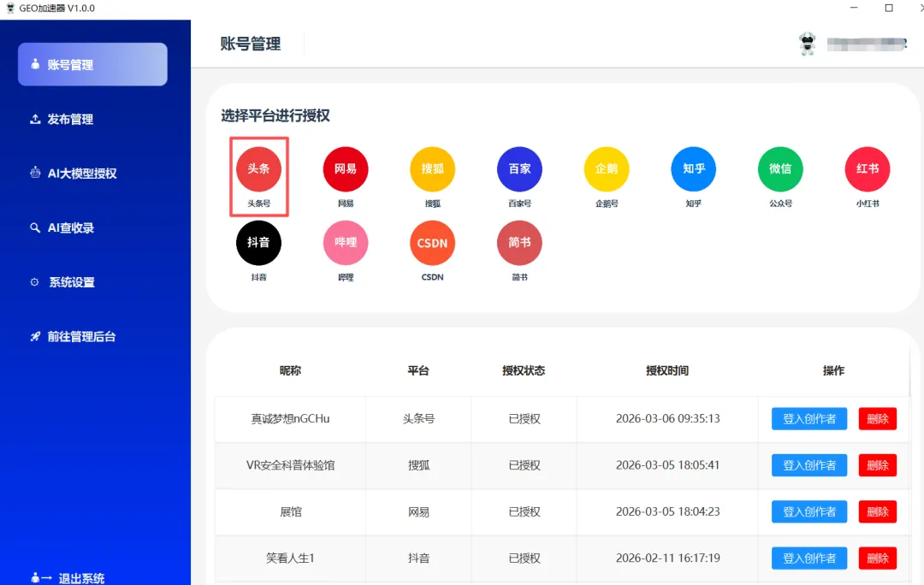Viewport: 924px width, 585px height.
Task: Click 已授权 status in 头条号 row
Action: [524, 419]
